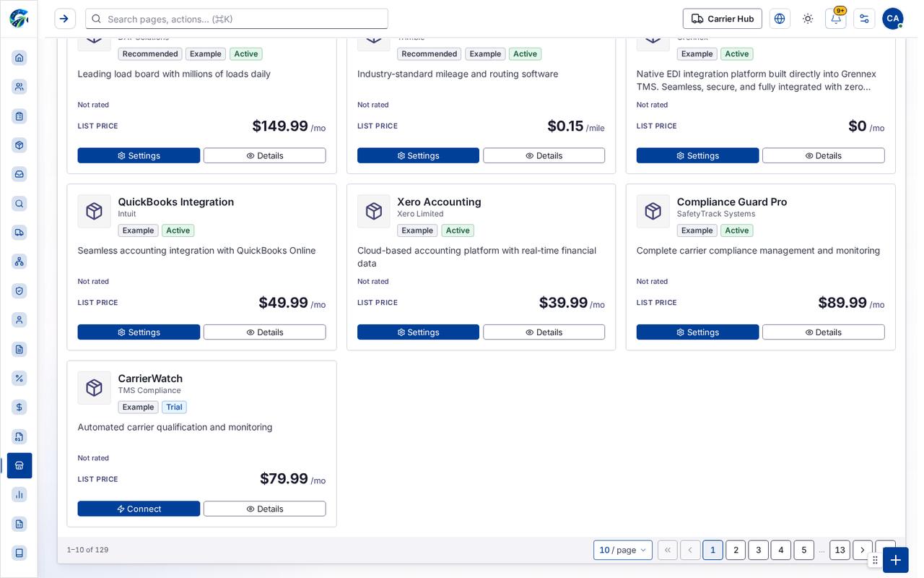Click the Compliance Guard Pro package thumbnail

[x=653, y=211]
